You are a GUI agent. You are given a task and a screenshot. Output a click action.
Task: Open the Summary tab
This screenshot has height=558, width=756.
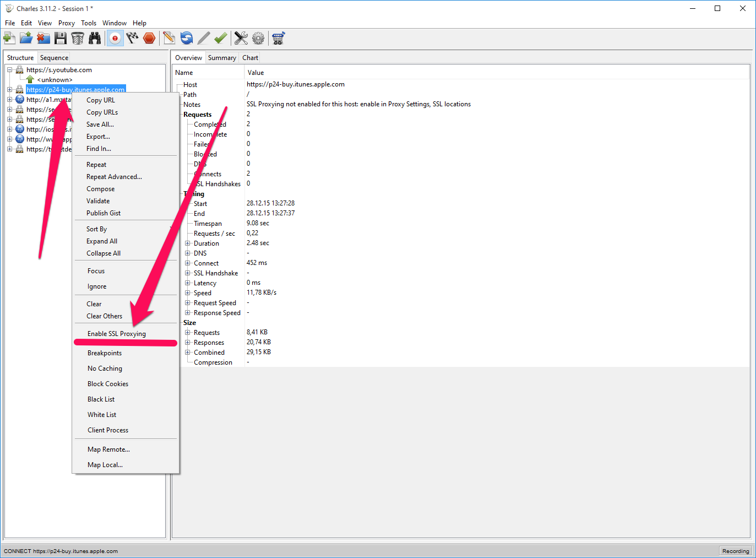(222, 58)
